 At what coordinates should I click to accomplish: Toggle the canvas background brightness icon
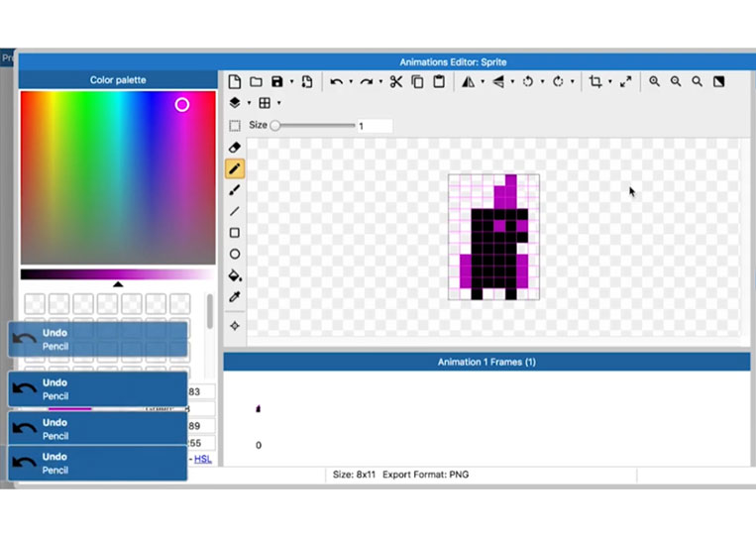[x=719, y=82]
